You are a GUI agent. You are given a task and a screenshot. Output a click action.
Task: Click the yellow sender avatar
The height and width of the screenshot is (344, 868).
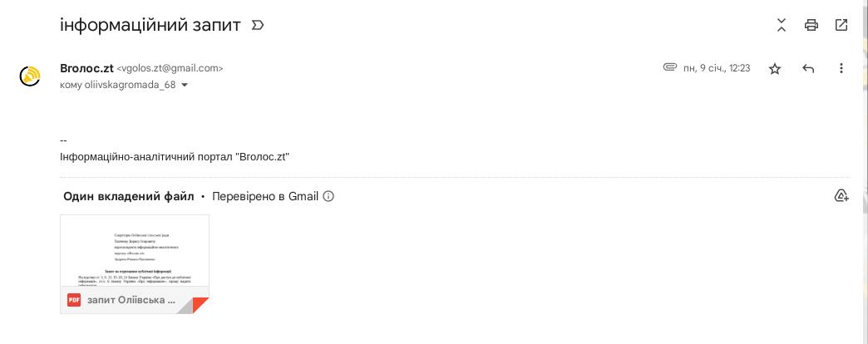coord(31,76)
